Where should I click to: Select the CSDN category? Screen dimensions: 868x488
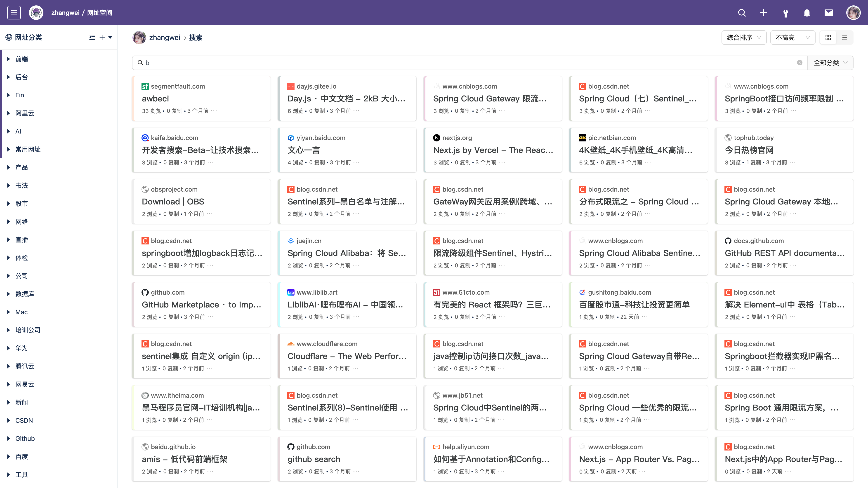24,420
